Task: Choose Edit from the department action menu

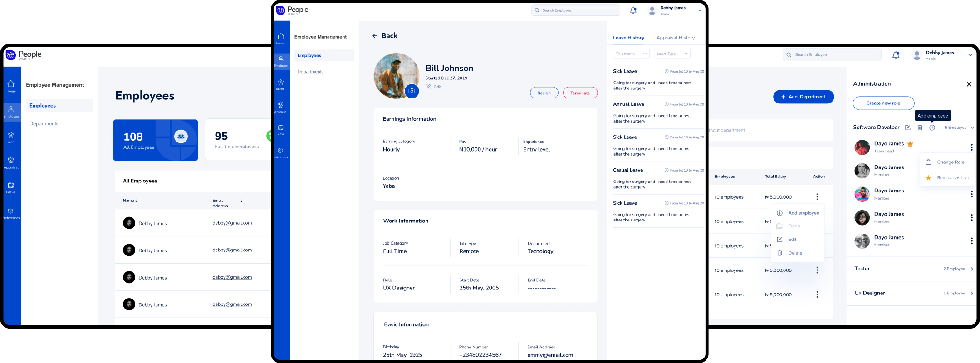Action: [787, 239]
